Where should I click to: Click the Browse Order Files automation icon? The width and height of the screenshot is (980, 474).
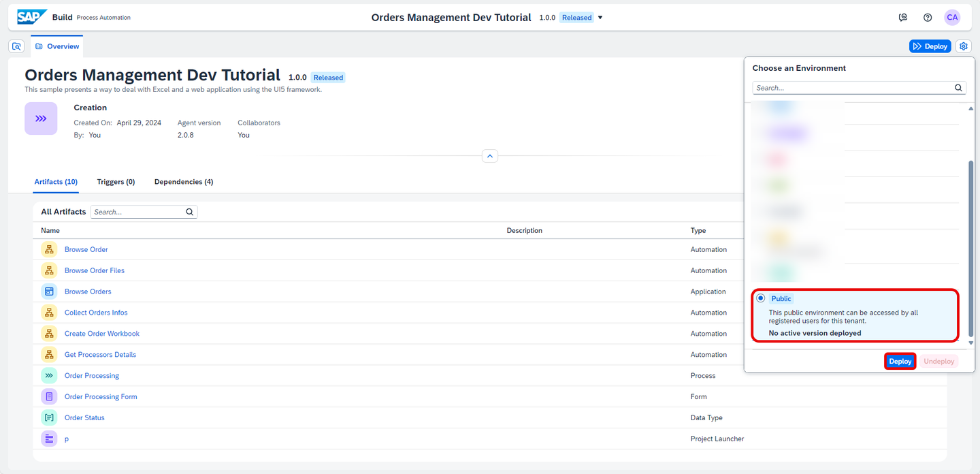(x=49, y=270)
